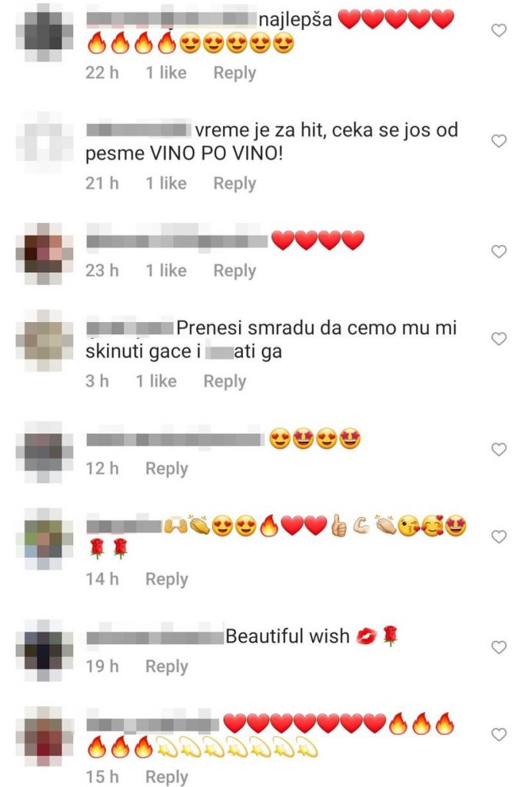This screenshot has height=787, width=532.
Task: Like the 23 h four-hearts comment
Action: tap(498, 251)
